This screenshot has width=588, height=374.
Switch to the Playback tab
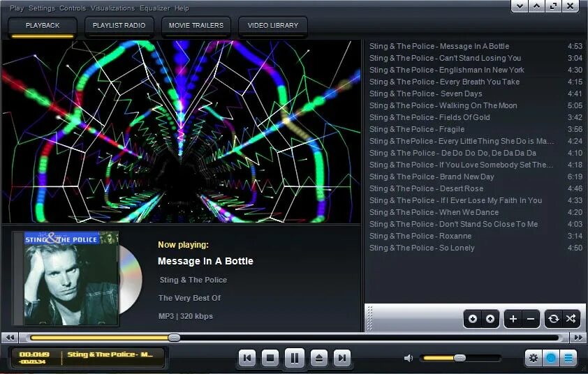pyautogui.click(x=43, y=27)
